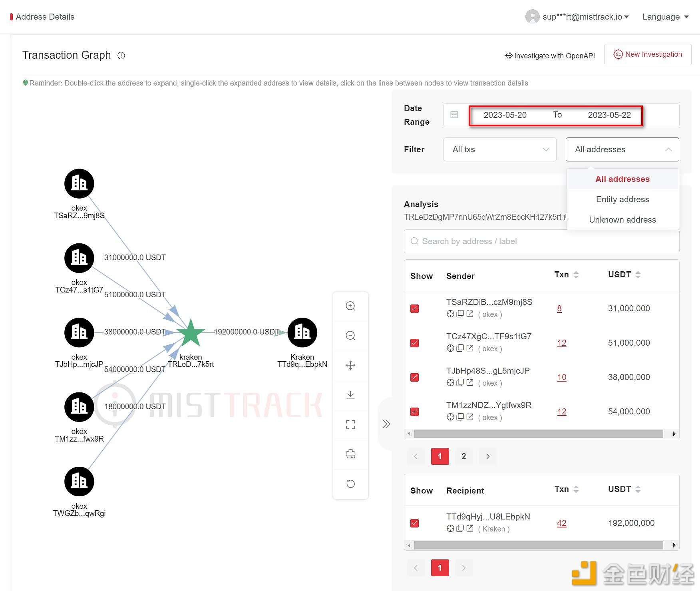700x591 pixels.
Task: Select the Kraken TTd9q...EbpkN node
Action: [x=302, y=332]
